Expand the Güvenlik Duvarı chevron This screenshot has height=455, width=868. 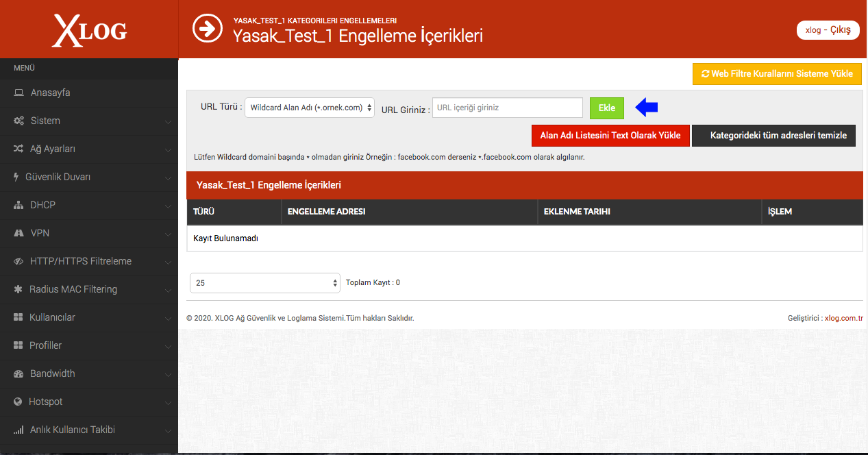(x=168, y=178)
